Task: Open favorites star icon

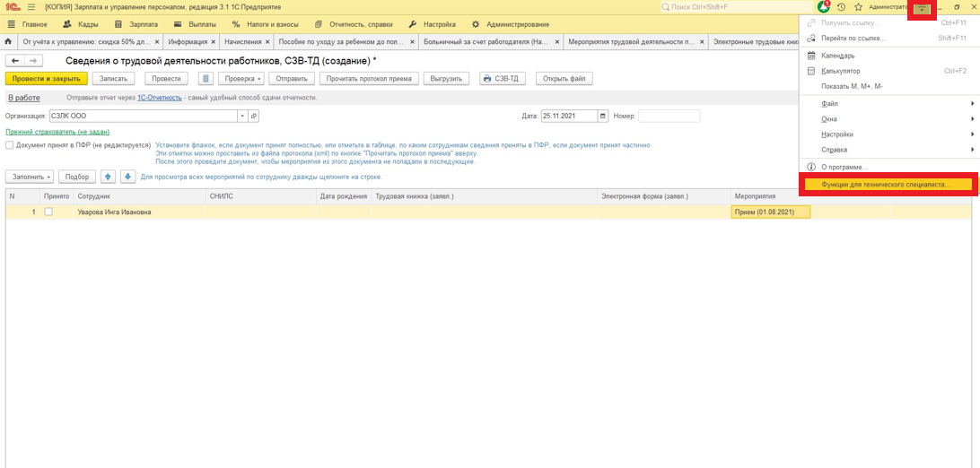Action: (x=858, y=7)
